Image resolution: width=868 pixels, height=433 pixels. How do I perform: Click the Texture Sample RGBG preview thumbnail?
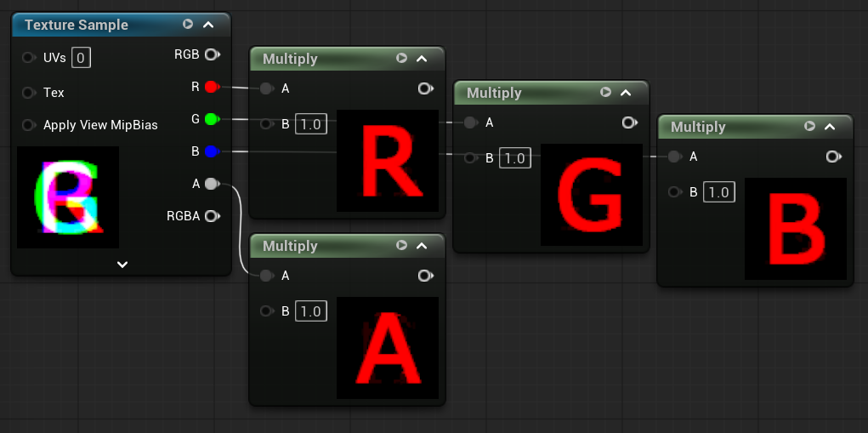(68, 197)
